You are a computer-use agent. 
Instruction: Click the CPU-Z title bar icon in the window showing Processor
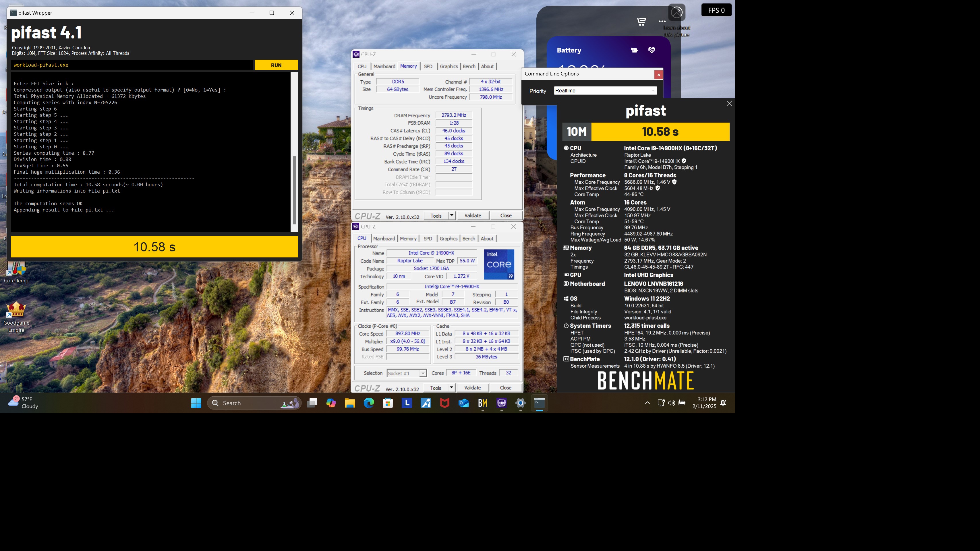(x=356, y=227)
